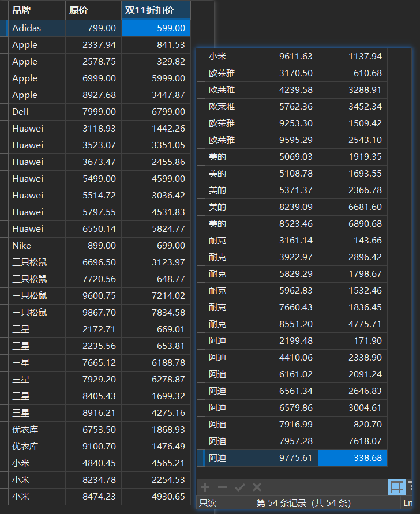Click the 820.70 discount cell
This screenshot has width=420, height=514.
tap(352, 424)
